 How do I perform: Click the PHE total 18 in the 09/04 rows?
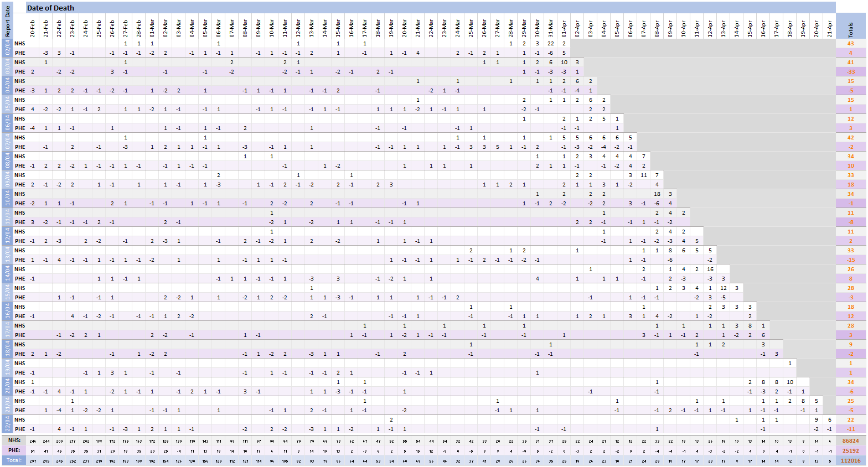tap(851, 185)
